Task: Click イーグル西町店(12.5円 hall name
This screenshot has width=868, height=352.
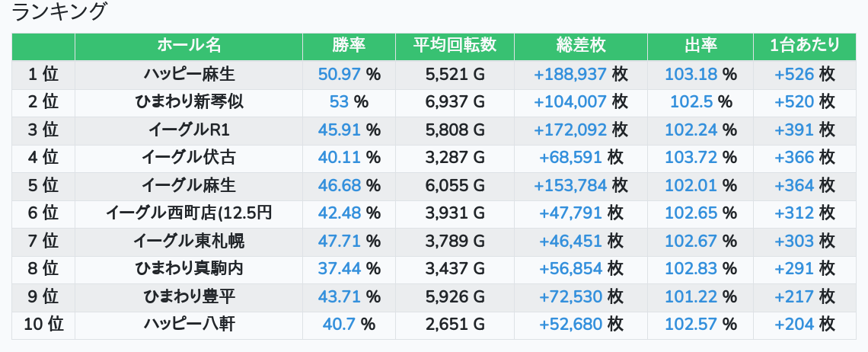Action: (189, 213)
